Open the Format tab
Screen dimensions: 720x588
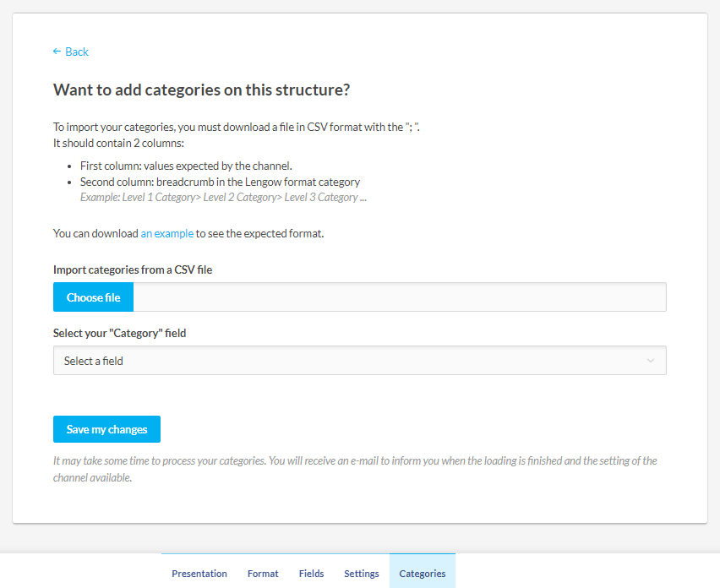[263, 574]
